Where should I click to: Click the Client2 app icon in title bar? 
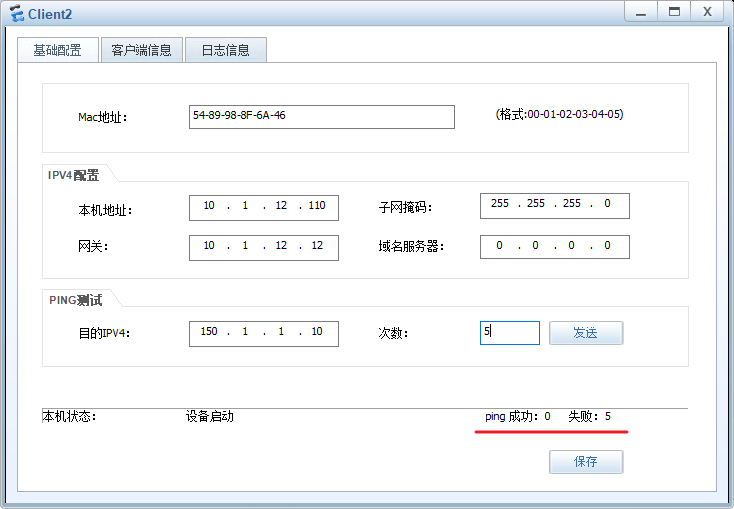pyautogui.click(x=17, y=13)
